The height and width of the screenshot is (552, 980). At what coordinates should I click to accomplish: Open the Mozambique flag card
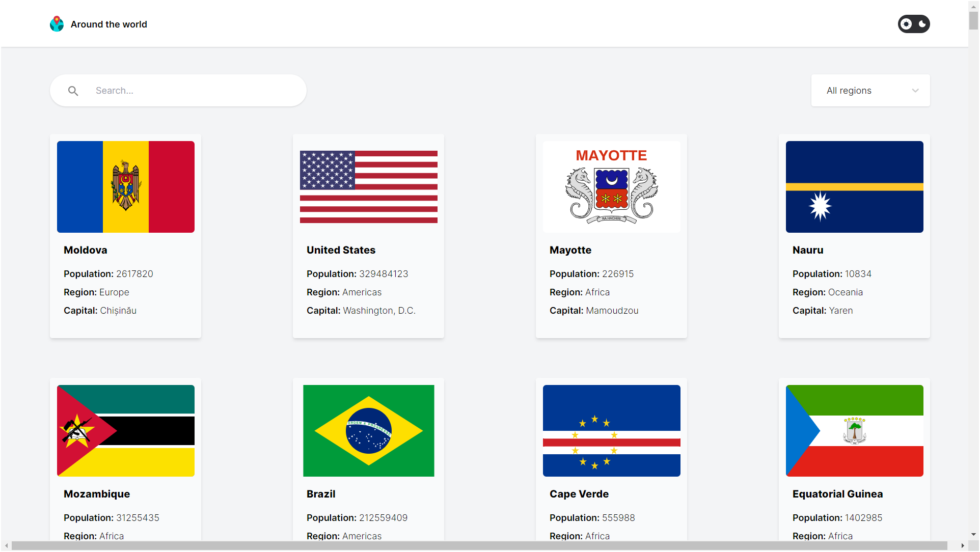tap(126, 431)
